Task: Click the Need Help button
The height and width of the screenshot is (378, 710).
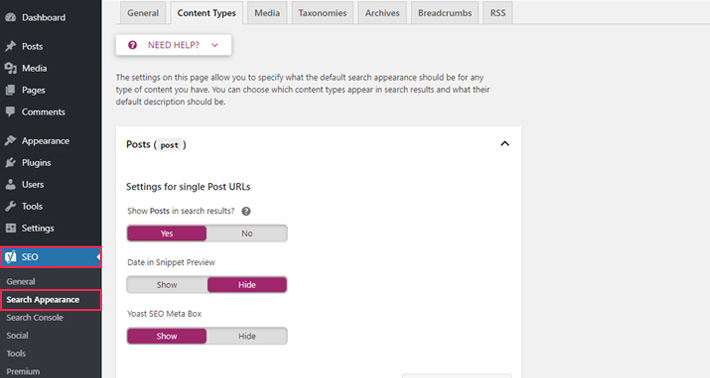Action: click(x=173, y=45)
